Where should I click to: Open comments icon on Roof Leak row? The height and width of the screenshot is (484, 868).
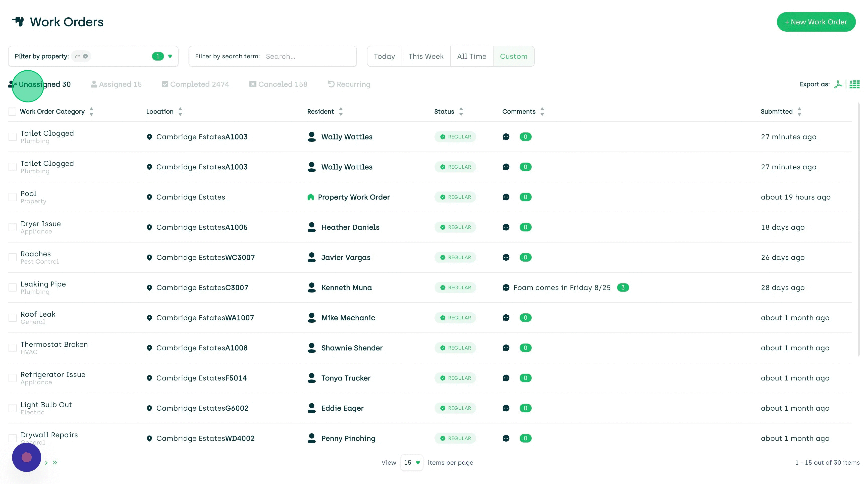click(506, 318)
